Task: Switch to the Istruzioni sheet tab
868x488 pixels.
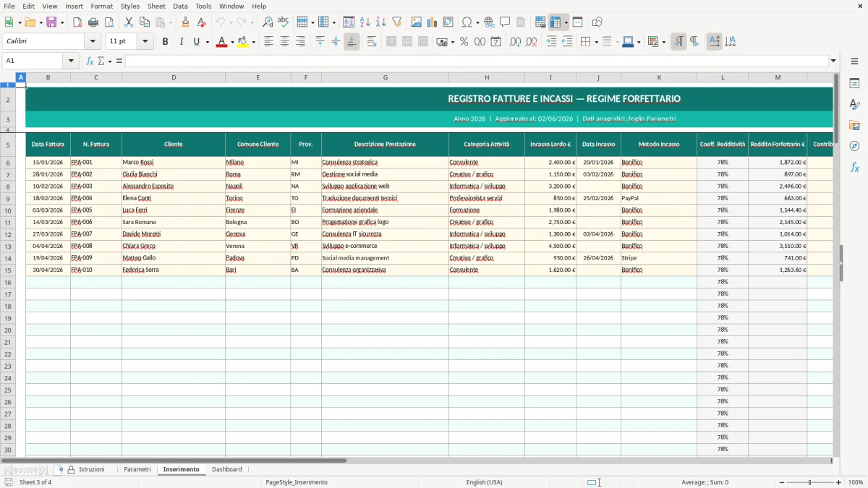Action: (92, 469)
